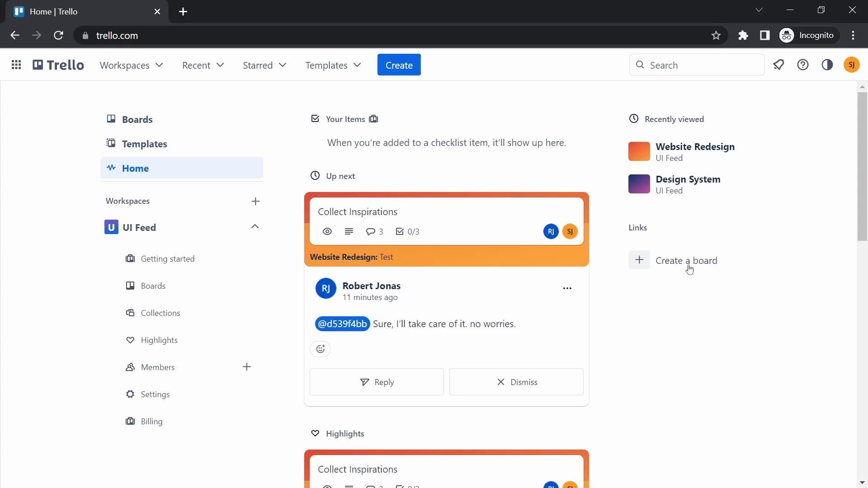Screen dimensions: 868x488
Task: Click the plus icon beside Members
Action: [x=247, y=367]
